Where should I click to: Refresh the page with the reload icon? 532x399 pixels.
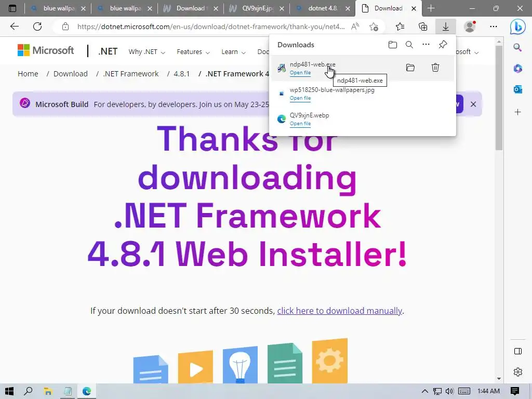pyautogui.click(x=37, y=26)
